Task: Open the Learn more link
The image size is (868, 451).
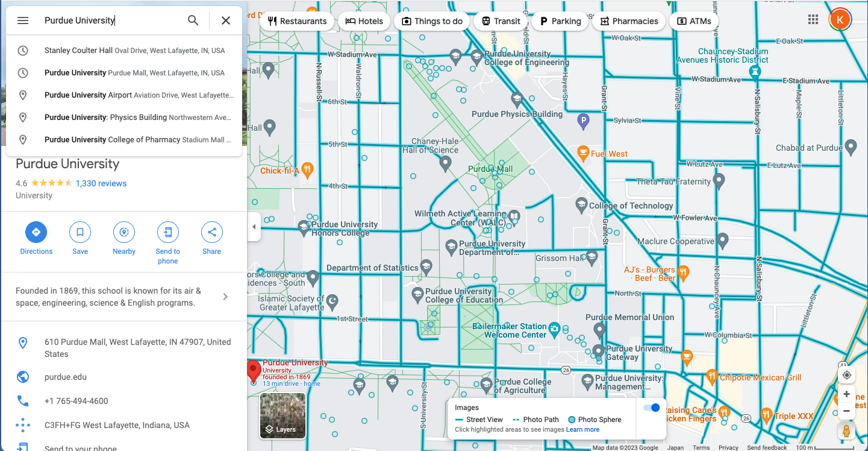Action: coord(582,429)
